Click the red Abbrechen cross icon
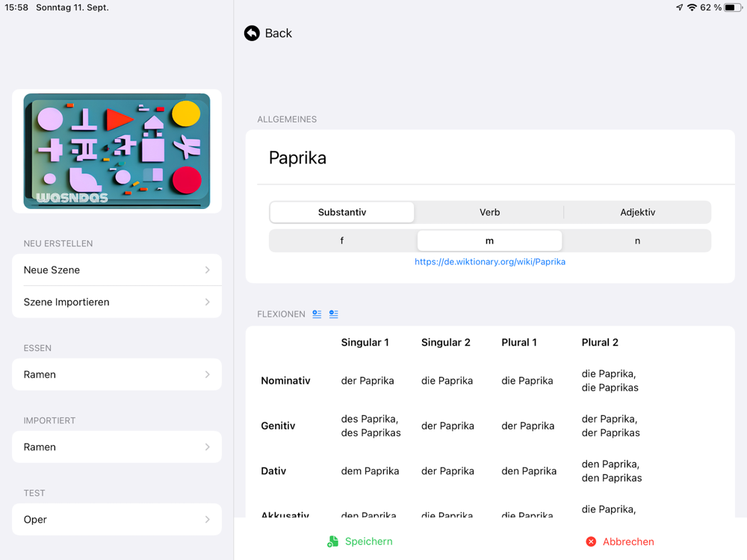The image size is (747, 560). (591, 541)
